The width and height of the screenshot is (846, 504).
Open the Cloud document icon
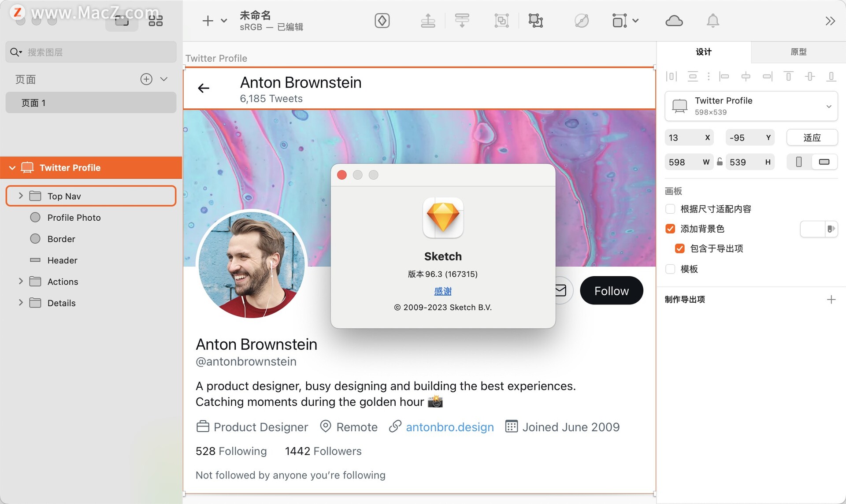(x=674, y=21)
